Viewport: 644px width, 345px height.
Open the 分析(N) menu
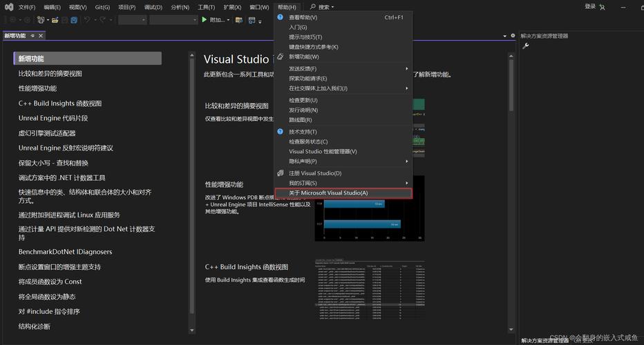point(180,7)
